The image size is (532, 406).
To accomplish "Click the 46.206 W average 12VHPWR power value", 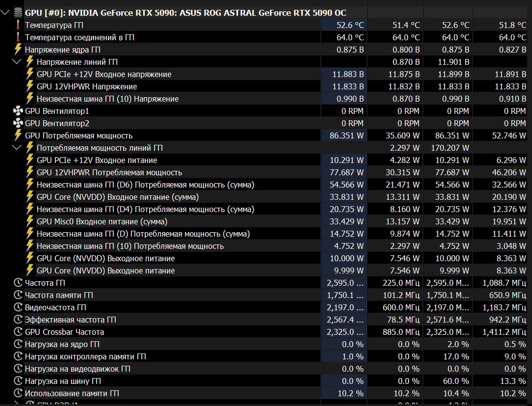I will [x=509, y=172].
